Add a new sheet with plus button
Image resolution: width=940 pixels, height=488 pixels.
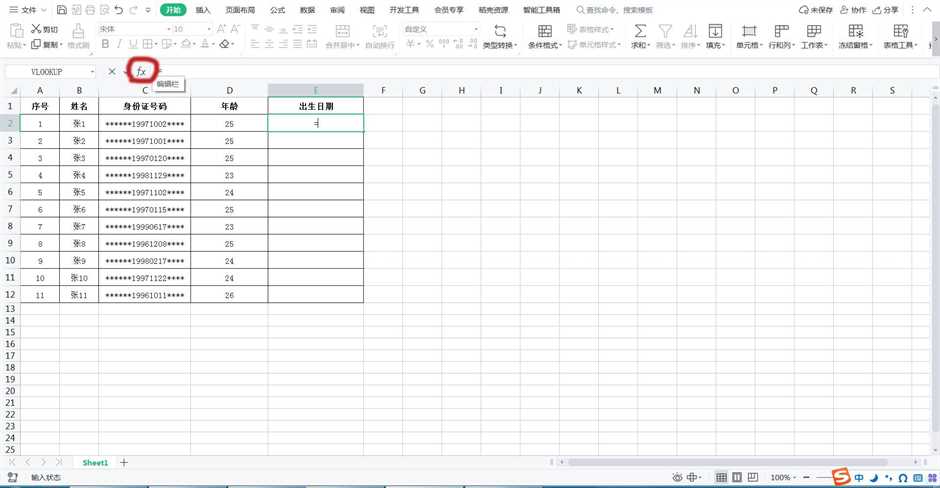(124, 463)
